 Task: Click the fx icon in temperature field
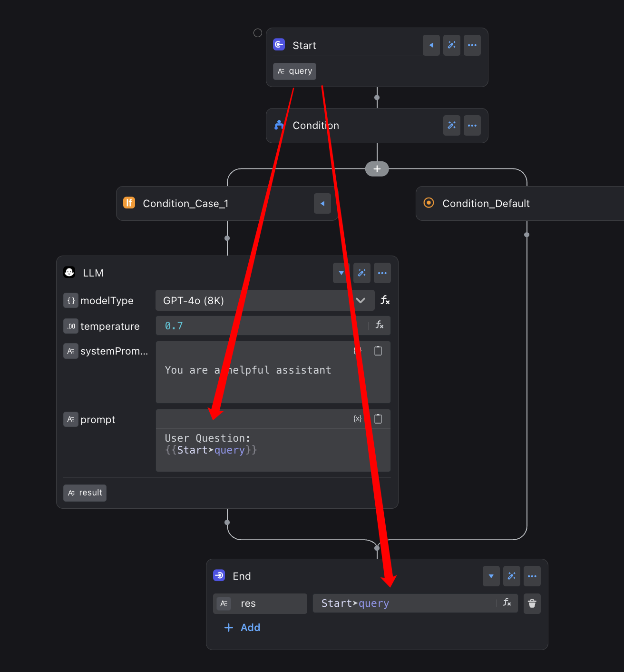(379, 325)
